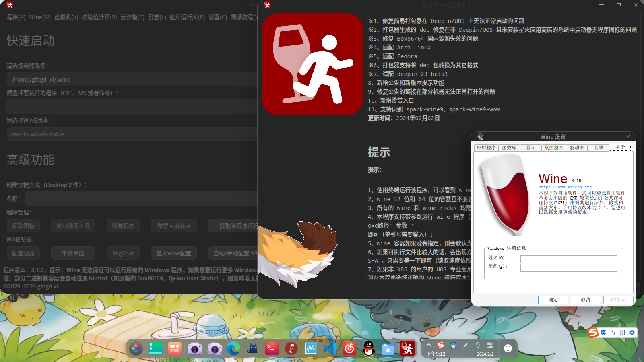The width and height of the screenshot is (644, 362).
Task: Open the 校验值计算(S) menu
Action: click(99, 17)
